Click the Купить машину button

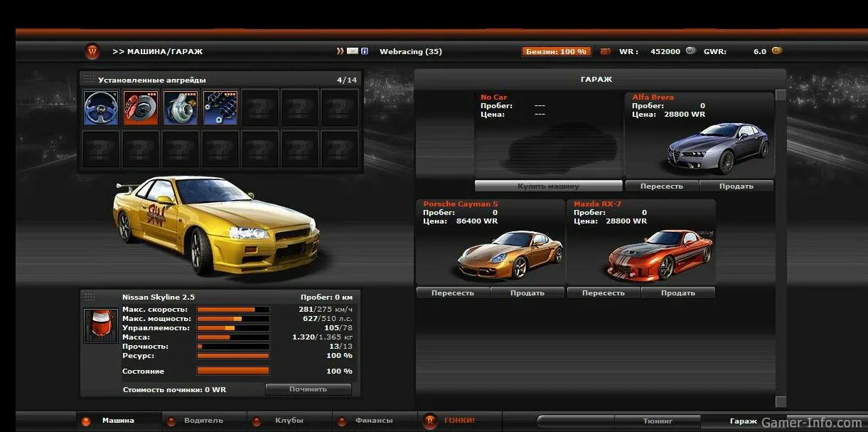click(548, 186)
